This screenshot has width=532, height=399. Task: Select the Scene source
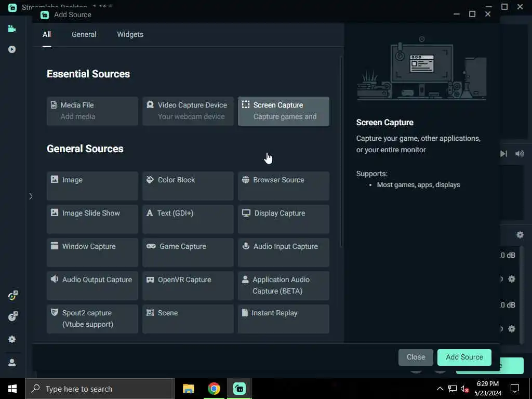tap(188, 318)
